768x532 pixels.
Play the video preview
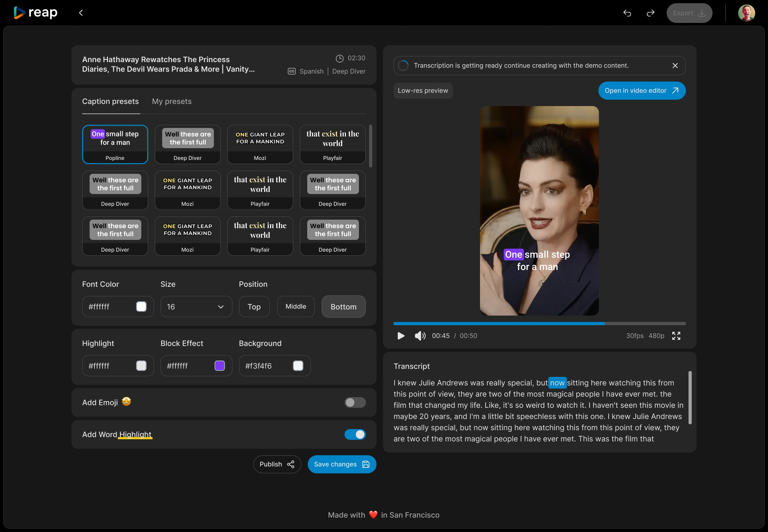tap(401, 336)
